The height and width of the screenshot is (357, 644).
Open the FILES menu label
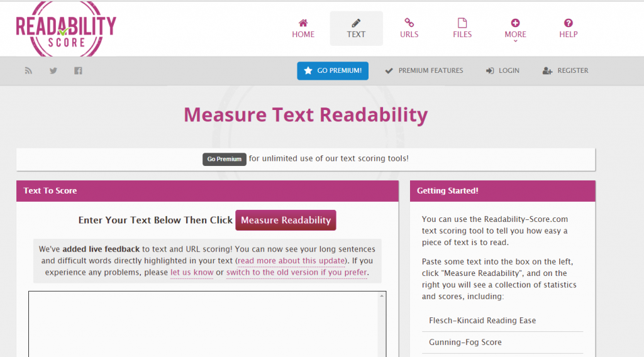point(462,35)
